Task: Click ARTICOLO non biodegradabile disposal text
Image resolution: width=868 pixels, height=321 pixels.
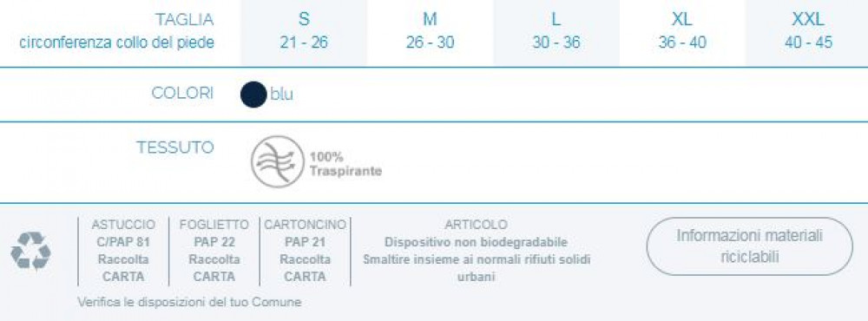Action: point(476,250)
